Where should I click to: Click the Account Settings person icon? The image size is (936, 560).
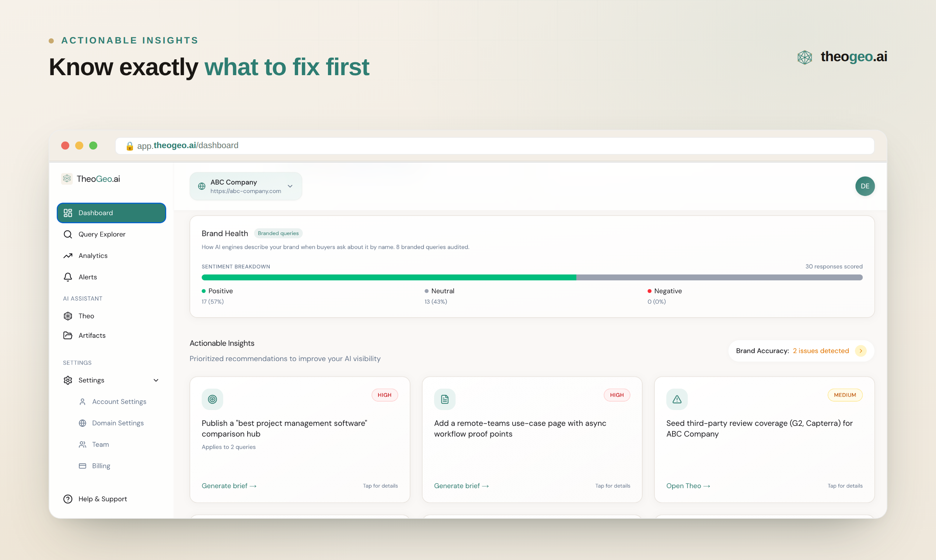coord(82,402)
